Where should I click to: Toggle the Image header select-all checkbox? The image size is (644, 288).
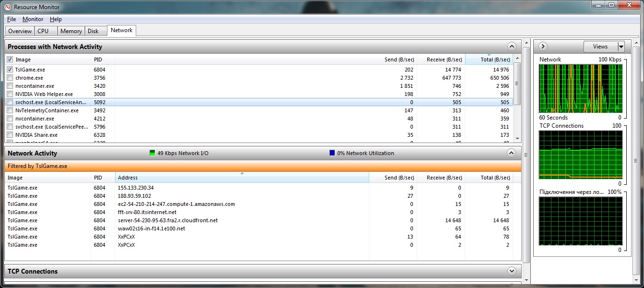(10, 60)
